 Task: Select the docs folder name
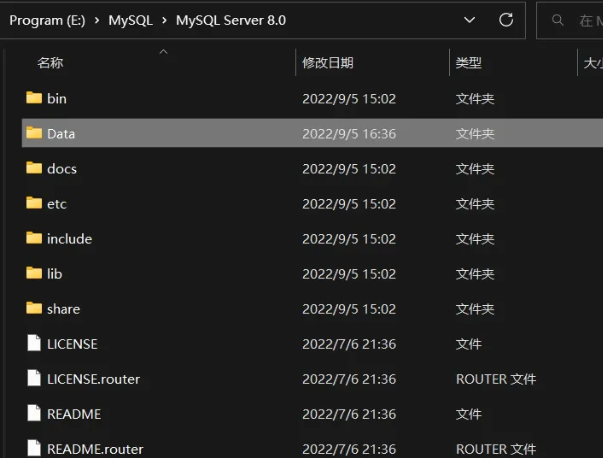[62, 169]
